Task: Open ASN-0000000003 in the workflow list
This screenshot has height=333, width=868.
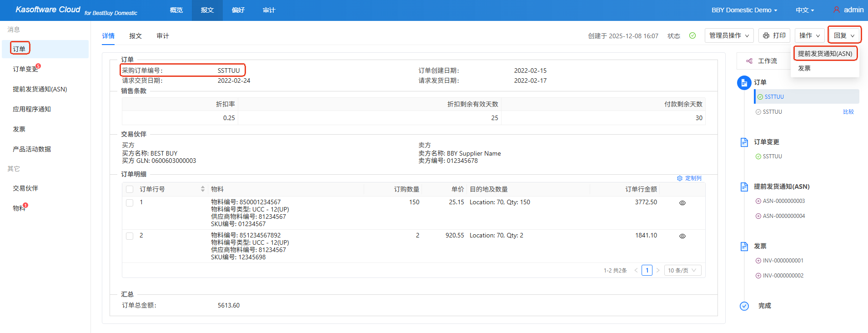Action: pos(783,201)
